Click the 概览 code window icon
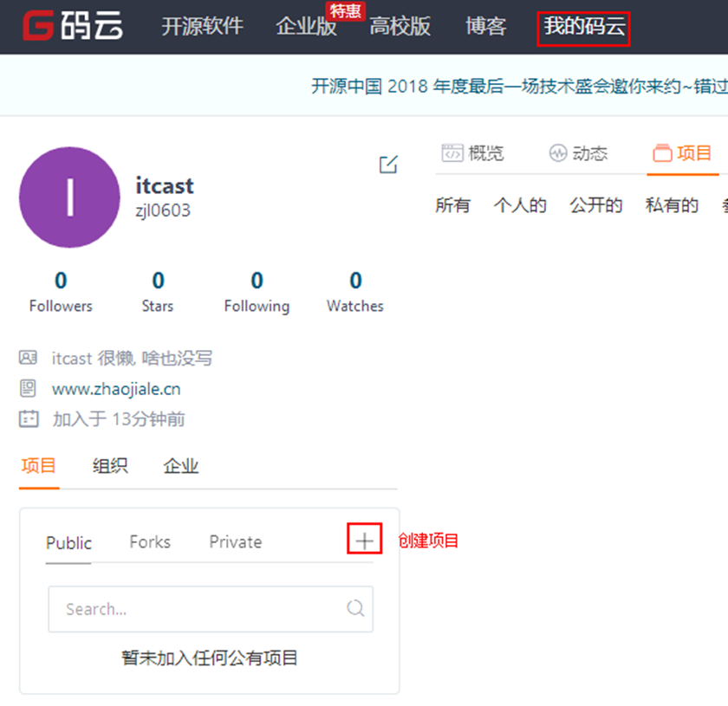Image resolution: width=728 pixels, height=706 pixels. [452, 152]
